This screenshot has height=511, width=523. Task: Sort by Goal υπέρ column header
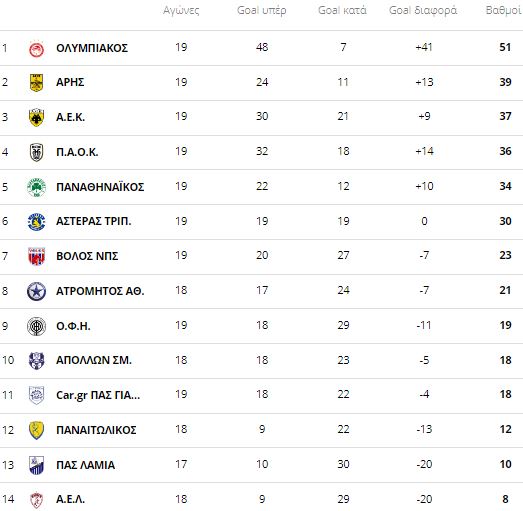[x=262, y=10]
